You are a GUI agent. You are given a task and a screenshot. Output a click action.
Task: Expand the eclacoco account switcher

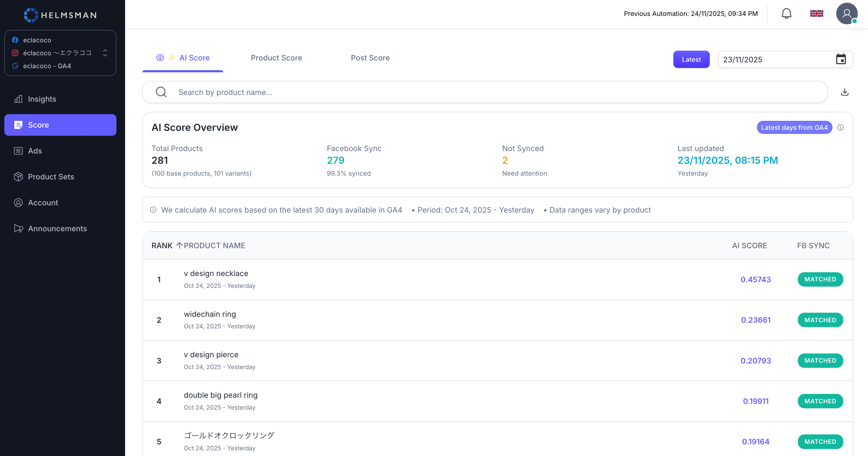coord(105,53)
